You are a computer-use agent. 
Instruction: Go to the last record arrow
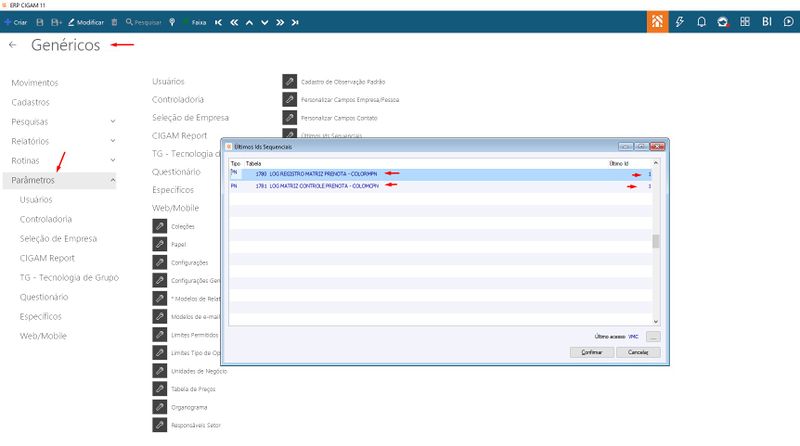295,22
